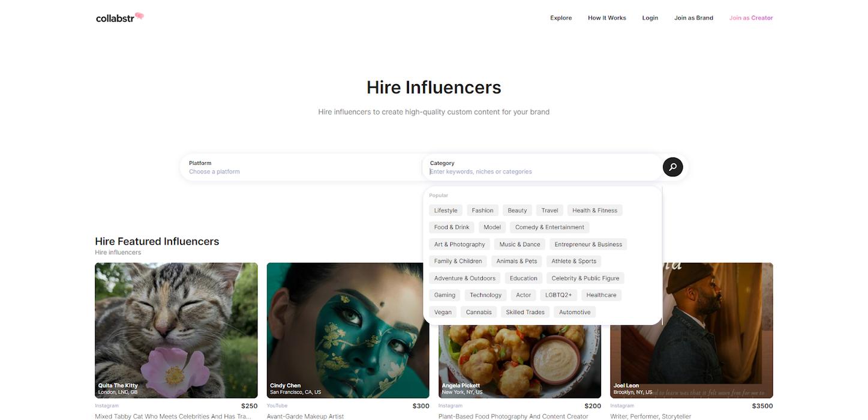Image resolution: width=868 pixels, height=420 pixels.
Task: Click the Login link
Action: tap(650, 18)
